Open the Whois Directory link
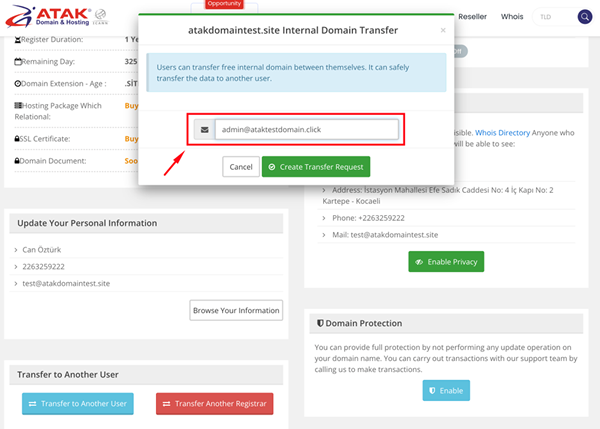Screen dimensions: 600x429 (x=502, y=133)
